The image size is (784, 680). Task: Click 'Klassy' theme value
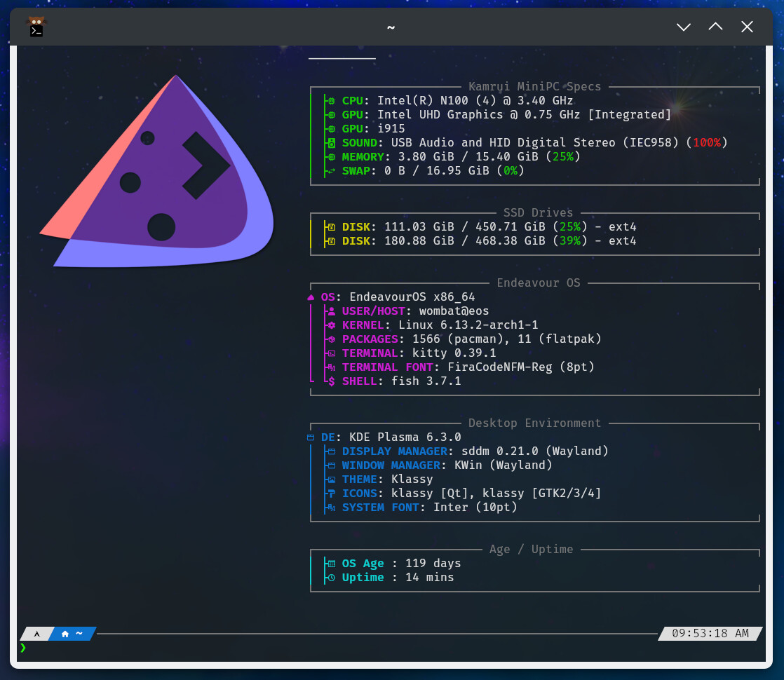click(x=412, y=479)
